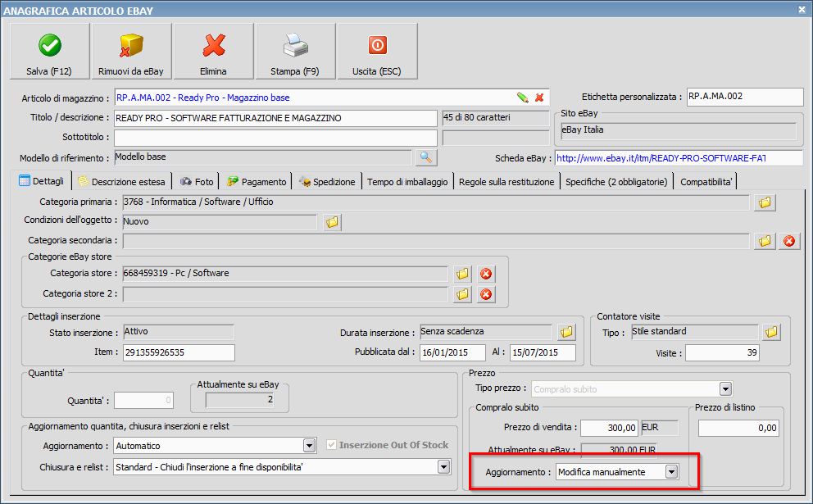Click the Visite count field
Image resolution: width=813 pixels, height=504 pixels.
(x=722, y=353)
